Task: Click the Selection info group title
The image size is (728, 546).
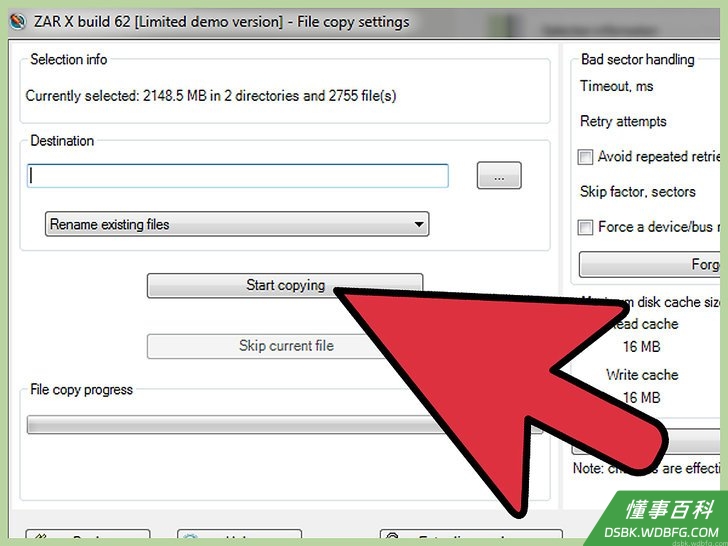Action: (x=69, y=59)
